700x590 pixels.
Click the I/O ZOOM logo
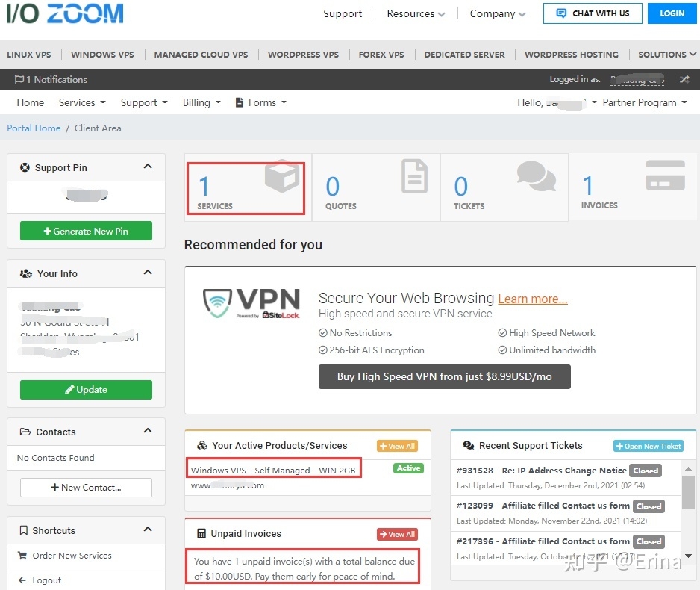point(65,14)
